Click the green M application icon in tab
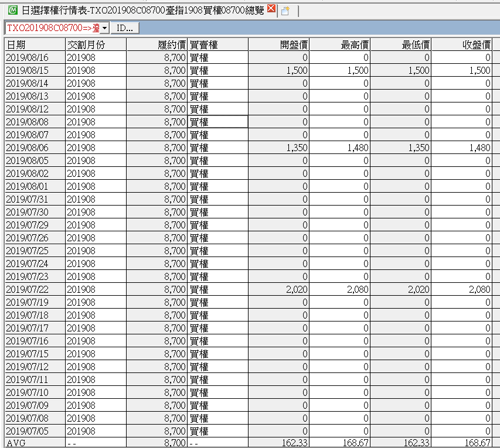 tap(13, 10)
